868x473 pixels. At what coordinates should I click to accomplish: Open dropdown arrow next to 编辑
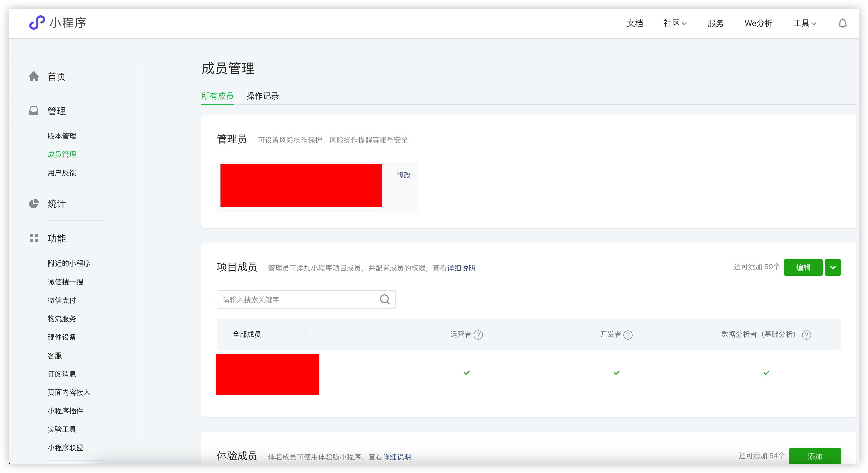click(x=833, y=267)
